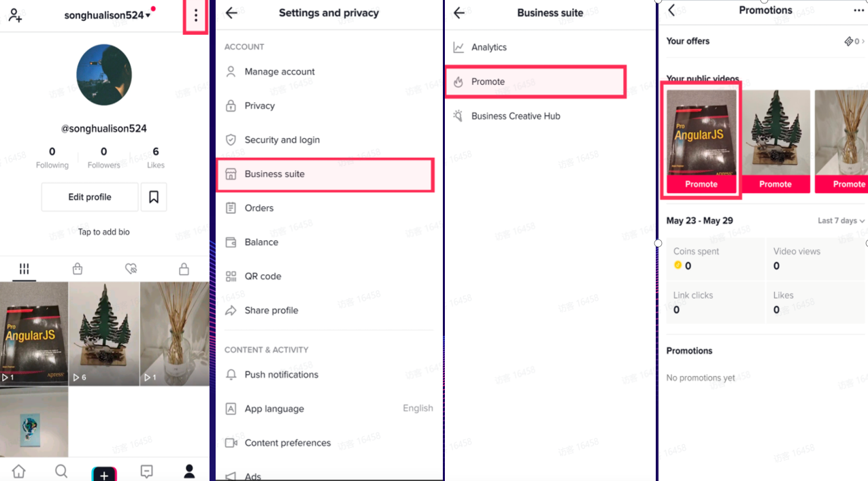Go to the Home icon in the bottom bar
Screen dimensions: 868x481
[18, 471]
